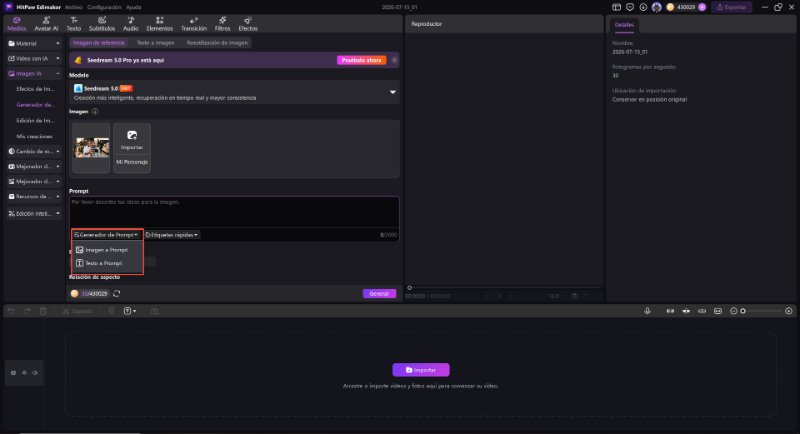Click the Generar button
The height and width of the screenshot is (434, 800).
[379, 294]
